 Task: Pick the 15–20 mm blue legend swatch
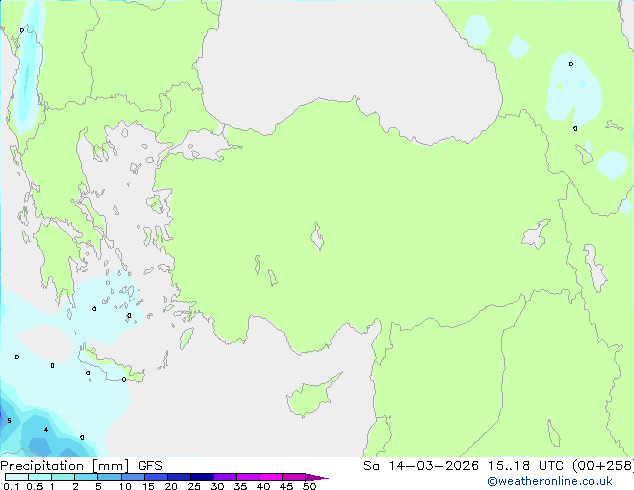coord(155,477)
